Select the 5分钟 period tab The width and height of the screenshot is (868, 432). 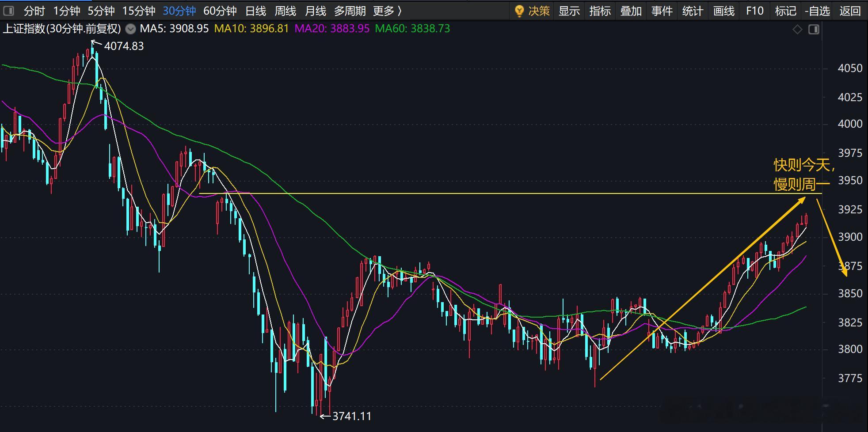pyautogui.click(x=101, y=11)
